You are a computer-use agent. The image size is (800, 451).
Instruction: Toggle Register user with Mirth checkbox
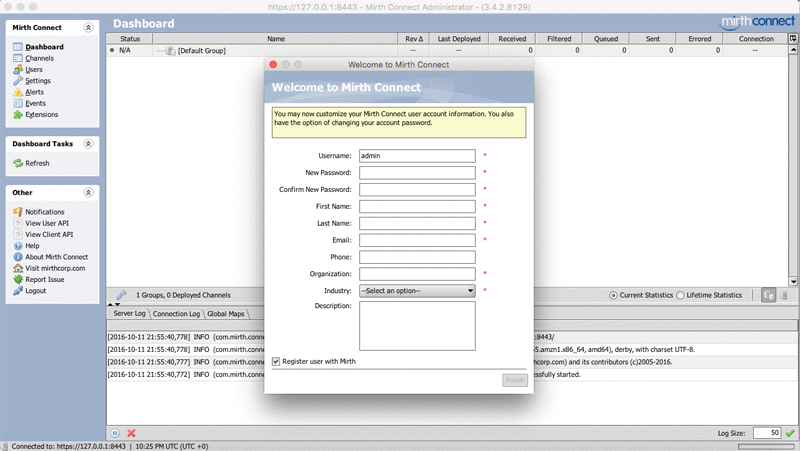276,361
